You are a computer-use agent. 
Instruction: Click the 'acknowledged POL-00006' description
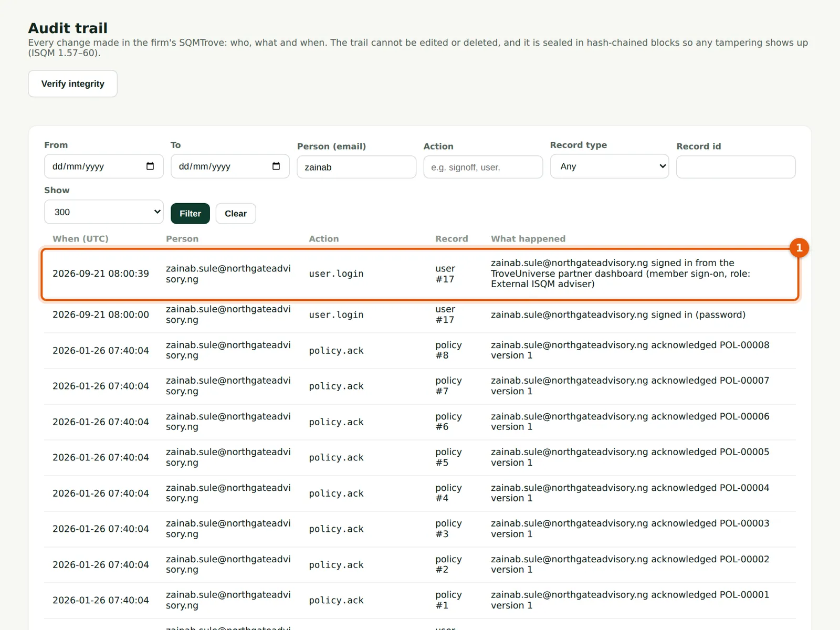click(x=630, y=422)
